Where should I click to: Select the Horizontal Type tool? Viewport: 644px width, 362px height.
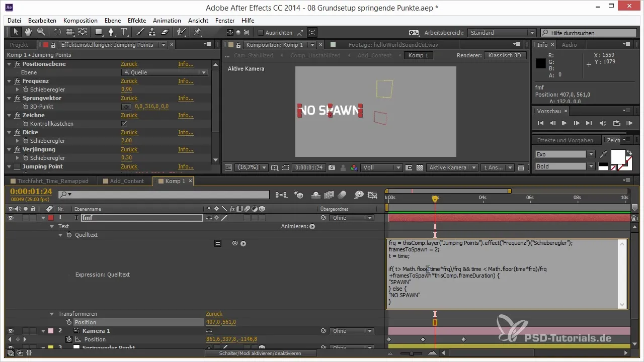coord(124,32)
